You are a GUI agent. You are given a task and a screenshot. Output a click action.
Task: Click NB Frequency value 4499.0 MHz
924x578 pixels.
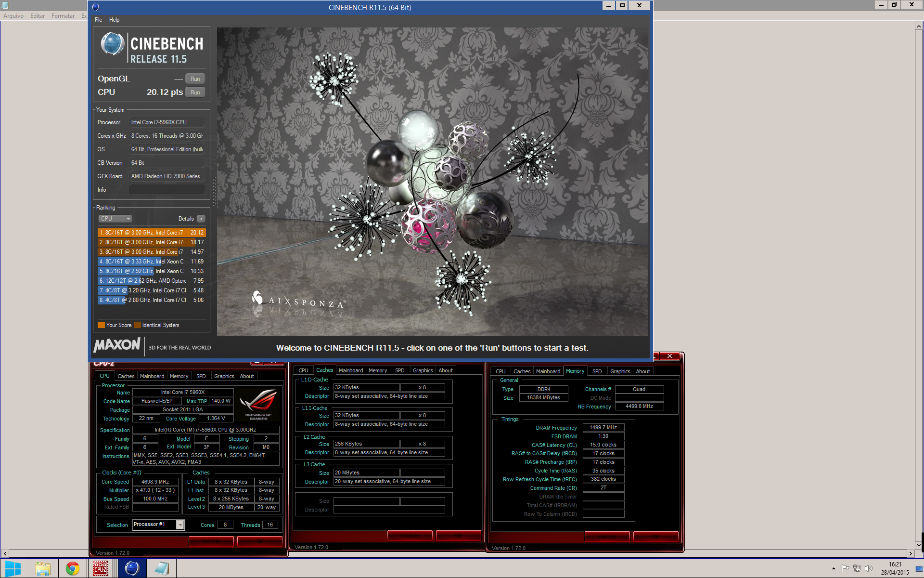coord(639,407)
